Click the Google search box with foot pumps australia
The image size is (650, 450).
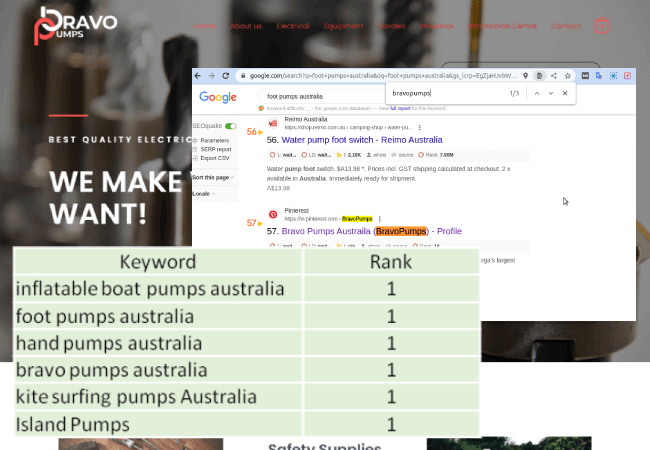[x=321, y=97]
